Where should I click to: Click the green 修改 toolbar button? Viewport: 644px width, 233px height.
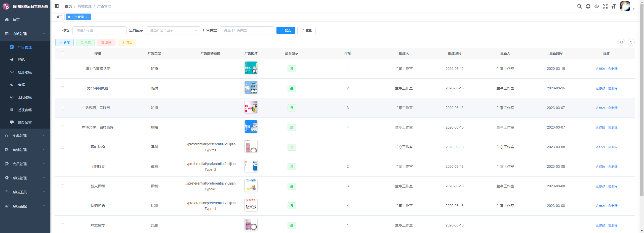coord(85,42)
